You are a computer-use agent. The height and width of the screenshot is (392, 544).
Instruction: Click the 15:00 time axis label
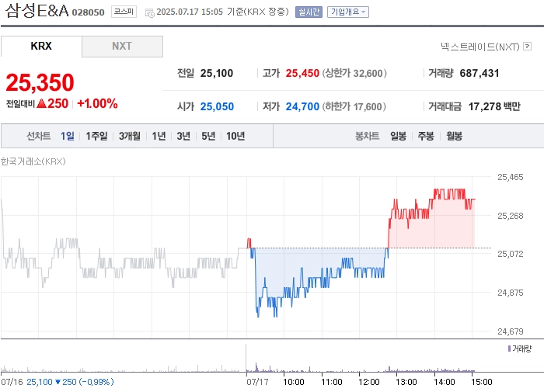tap(482, 382)
